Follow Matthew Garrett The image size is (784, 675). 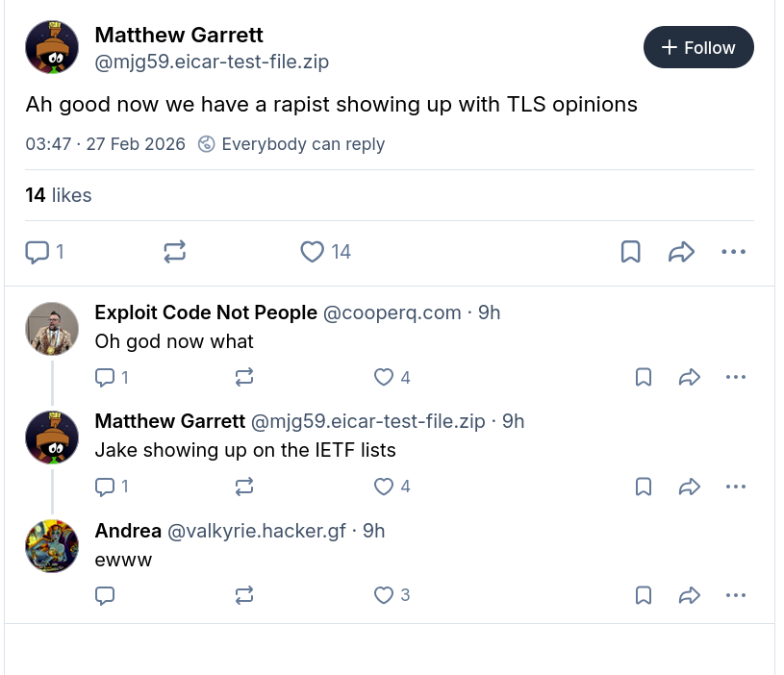698,46
